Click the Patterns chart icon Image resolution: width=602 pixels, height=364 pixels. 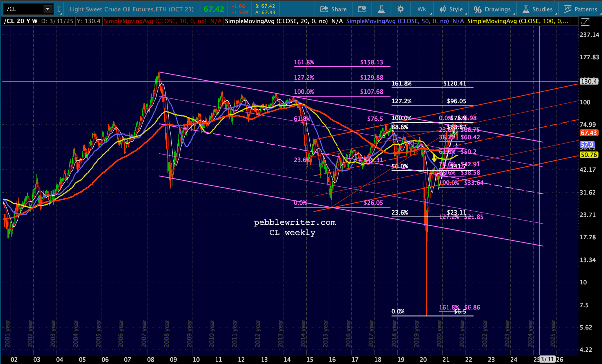click(567, 9)
